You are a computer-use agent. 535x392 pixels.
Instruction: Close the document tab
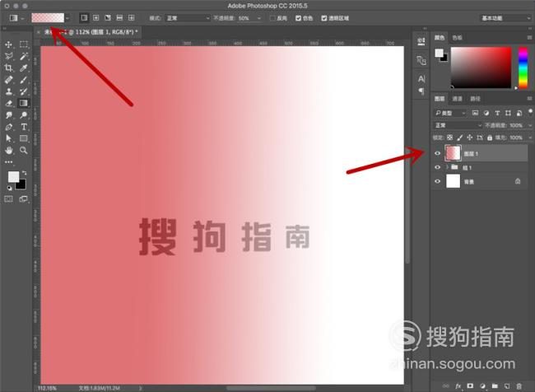[x=38, y=32]
